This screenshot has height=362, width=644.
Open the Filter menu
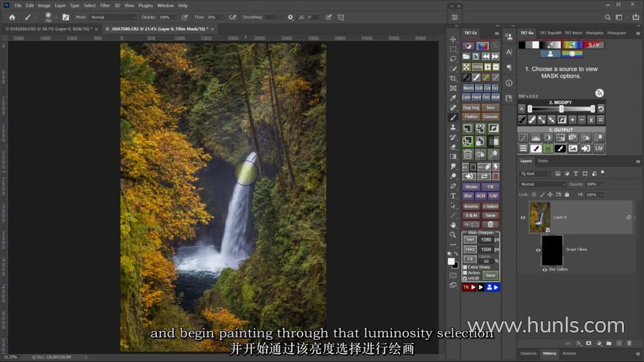pyautogui.click(x=105, y=5)
